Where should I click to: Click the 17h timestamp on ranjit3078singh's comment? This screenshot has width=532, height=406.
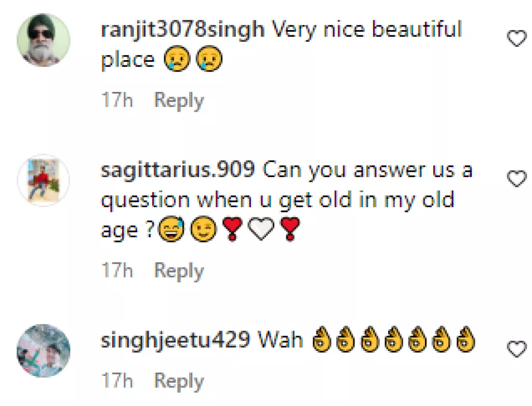[117, 101]
